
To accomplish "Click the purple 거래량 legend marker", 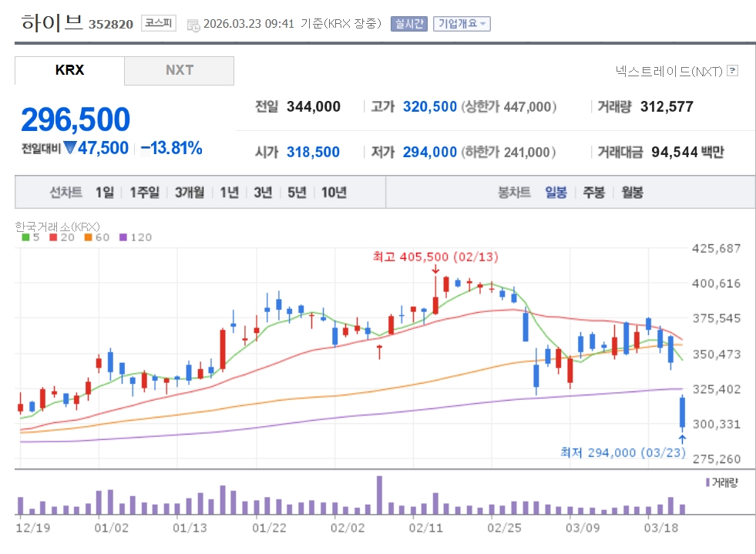I will pos(707,482).
